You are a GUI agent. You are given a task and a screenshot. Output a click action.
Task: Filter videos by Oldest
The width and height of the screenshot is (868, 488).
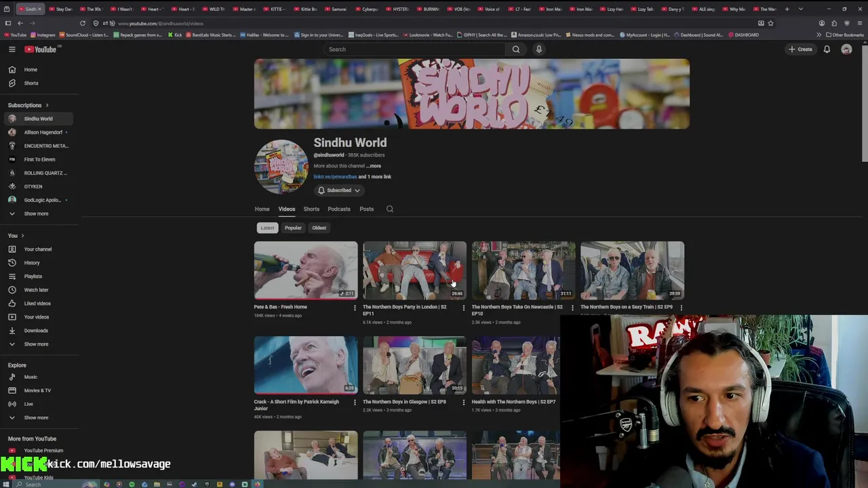click(x=319, y=228)
